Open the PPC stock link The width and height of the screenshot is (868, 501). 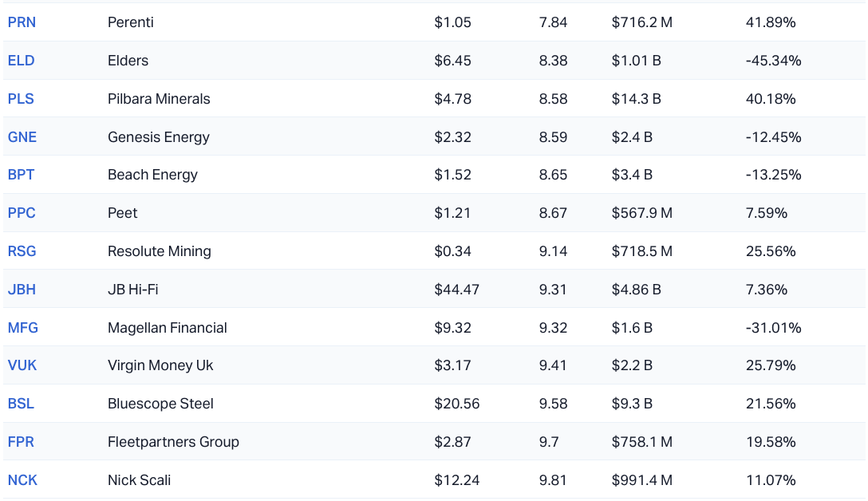pyautogui.click(x=22, y=213)
